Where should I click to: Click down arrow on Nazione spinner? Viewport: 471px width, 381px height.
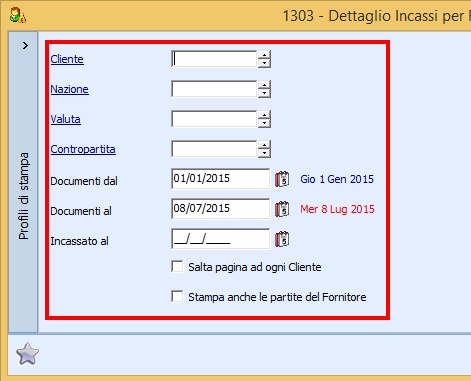tap(264, 93)
